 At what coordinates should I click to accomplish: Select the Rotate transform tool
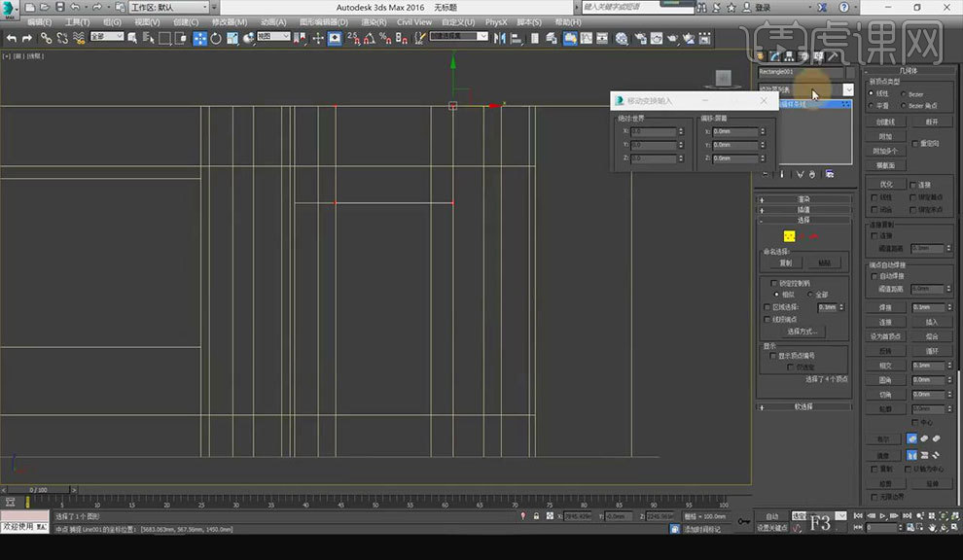pyautogui.click(x=215, y=38)
